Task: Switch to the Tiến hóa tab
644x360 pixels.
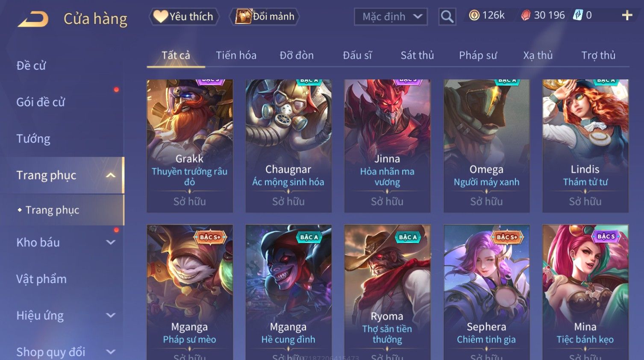Action: click(236, 55)
